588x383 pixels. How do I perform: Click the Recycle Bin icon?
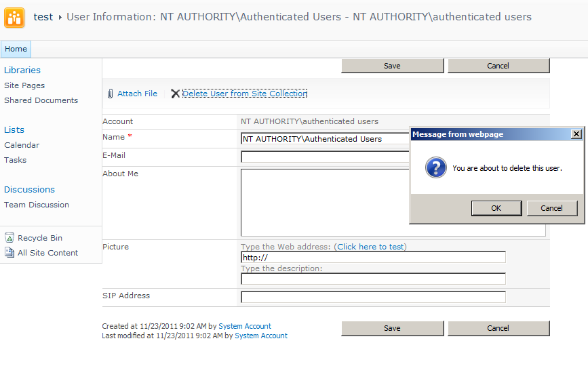pos(9,237)
